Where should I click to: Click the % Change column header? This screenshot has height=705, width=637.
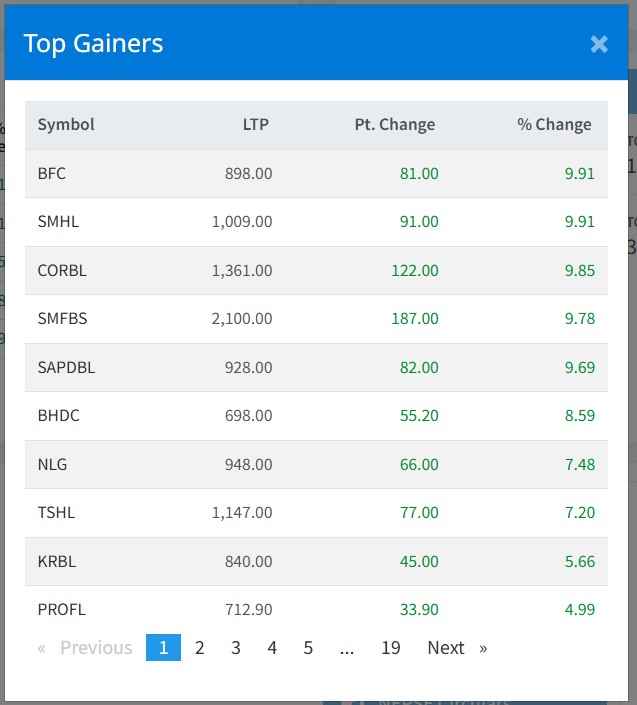tap(554, 125)
